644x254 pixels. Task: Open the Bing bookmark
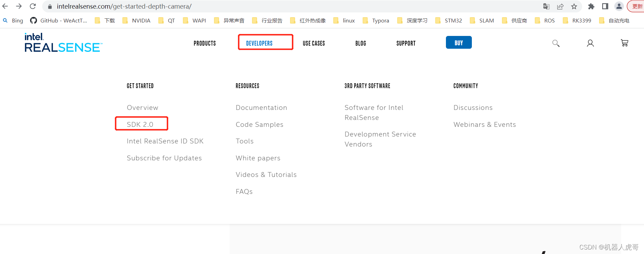tap(13, 20)
